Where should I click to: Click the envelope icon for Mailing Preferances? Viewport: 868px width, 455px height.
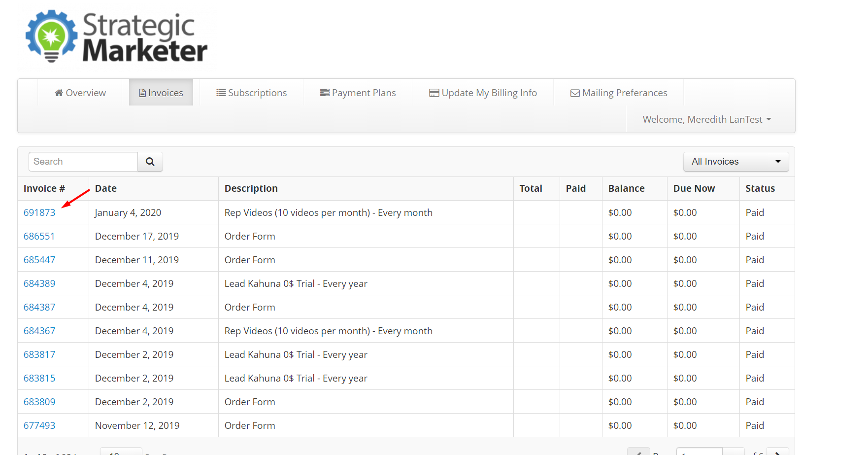pyautogui.click(x=575, y=93)
